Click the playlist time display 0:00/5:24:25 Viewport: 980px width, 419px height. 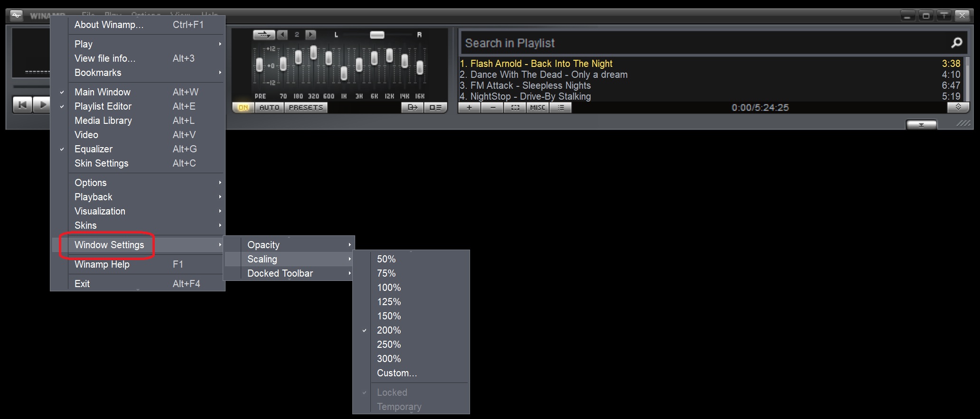coord(760,108)
